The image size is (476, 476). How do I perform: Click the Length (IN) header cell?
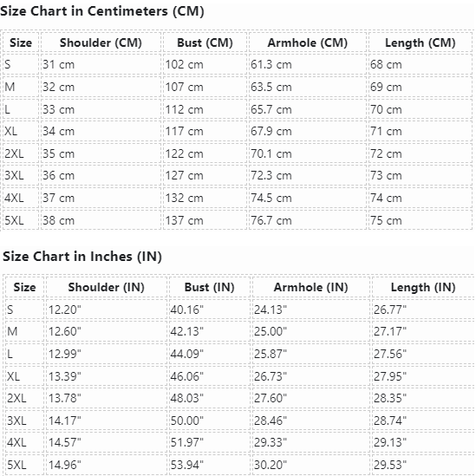[423, 287]
